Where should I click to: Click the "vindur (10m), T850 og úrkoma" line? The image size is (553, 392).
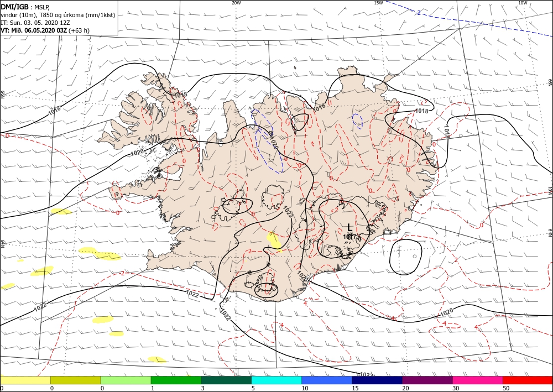tap(58, 15)
